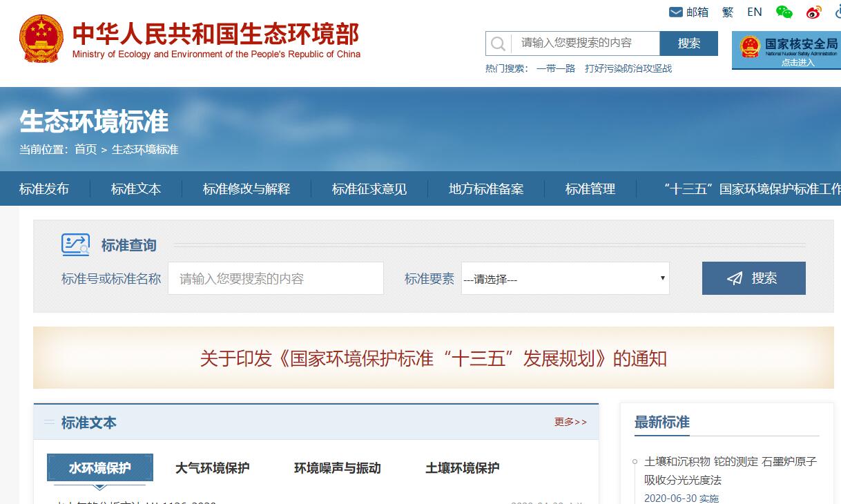Image resolution: width=841 pixels, height=504 pixels.
Task: Click the 标准查询 chart icon
Action: 75,244
